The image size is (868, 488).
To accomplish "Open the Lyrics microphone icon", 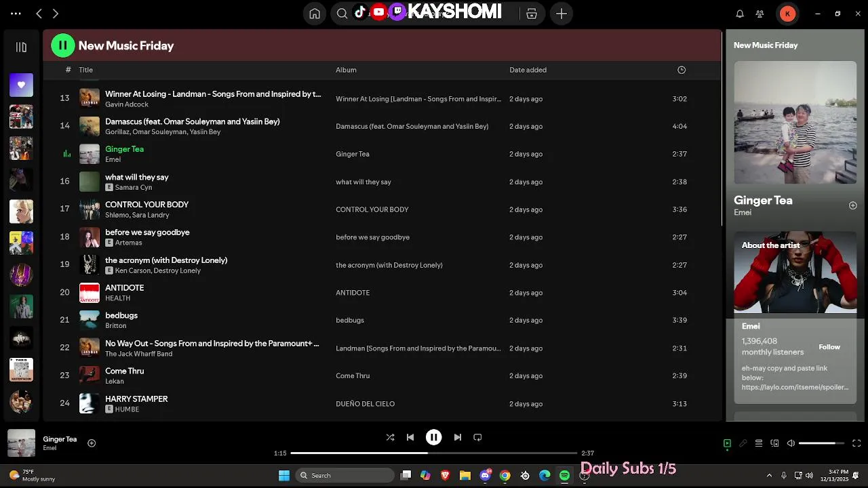I will [x=743, y=443].
